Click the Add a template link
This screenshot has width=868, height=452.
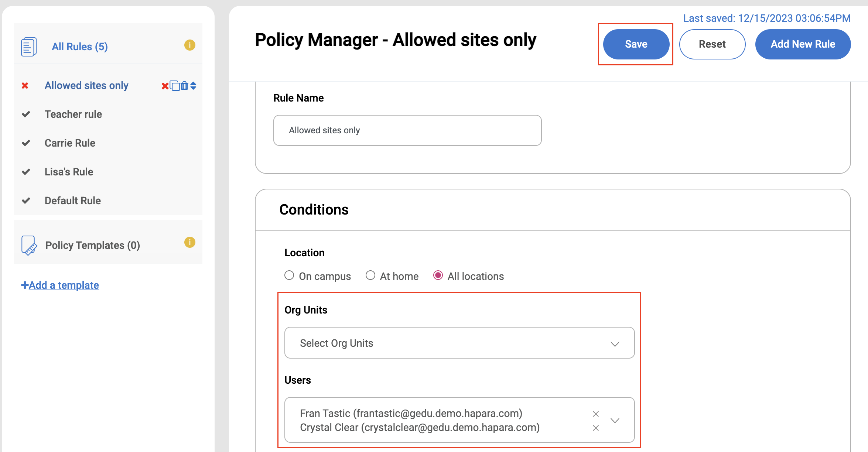[60, 285]
